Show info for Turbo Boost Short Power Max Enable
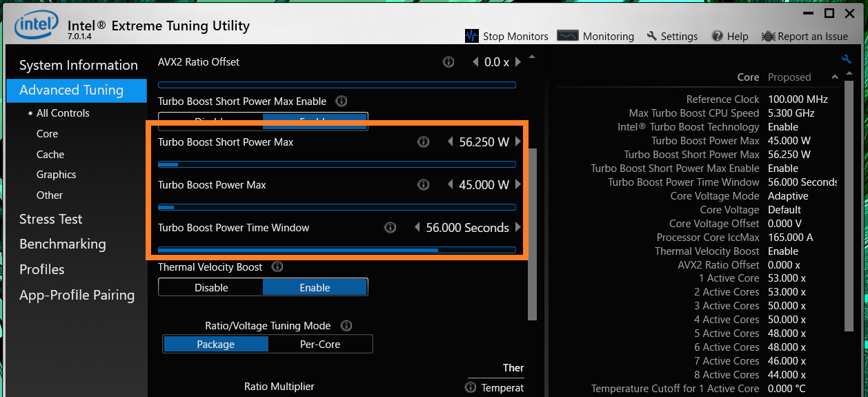868x397 pixels. coord(341,101)
